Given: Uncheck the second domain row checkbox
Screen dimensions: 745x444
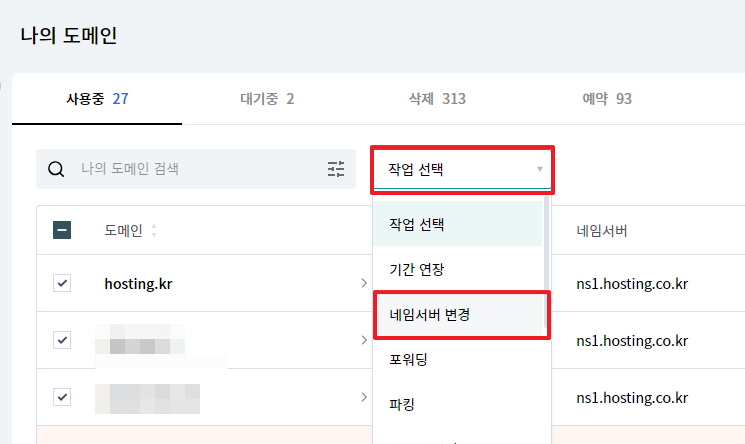Looking at the screenshot, I should click(62, 340).
